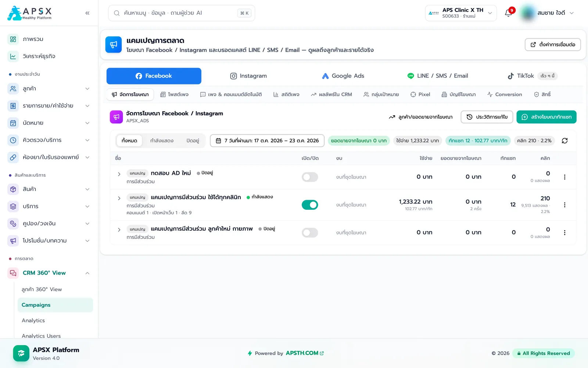Open the APSTH.COM link in the footer
588x368 pixels.
(305, 353)
